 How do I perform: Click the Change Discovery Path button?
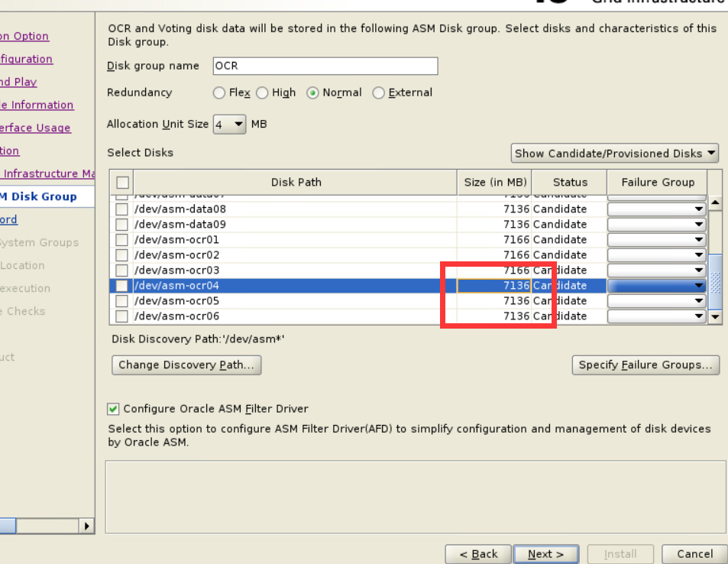pos(186,365)
